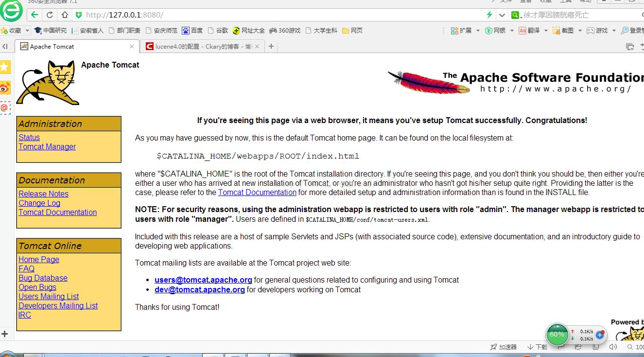Screen dimensions: 644x357
Task: Expand the 翻译 translate dropdown
Action: (546, 31)
